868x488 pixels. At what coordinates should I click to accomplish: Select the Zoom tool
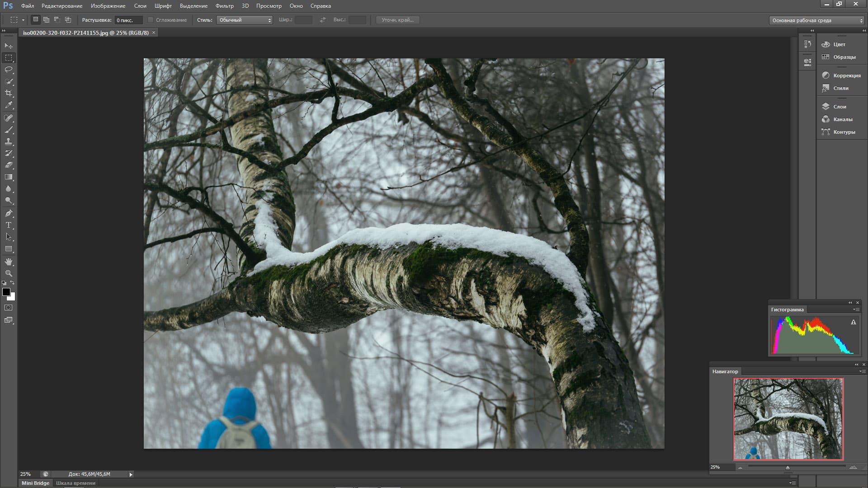click(9, 273)
